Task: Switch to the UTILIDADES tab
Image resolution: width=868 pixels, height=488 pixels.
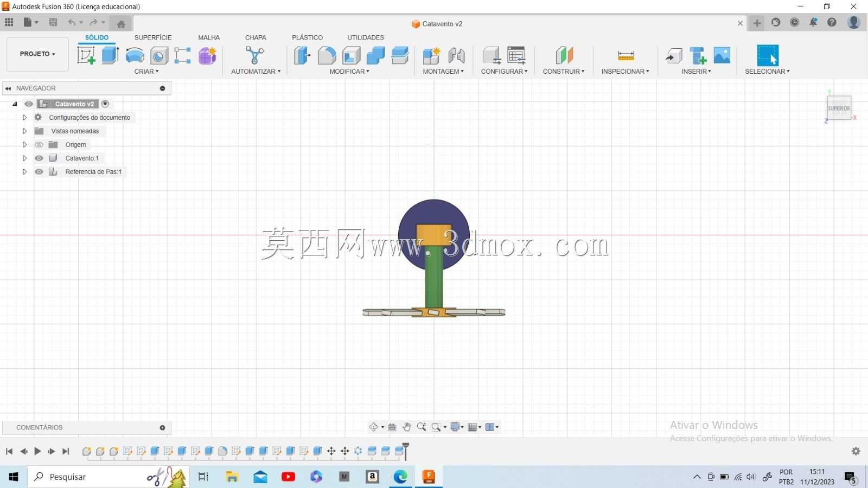Action: (366, 37)
